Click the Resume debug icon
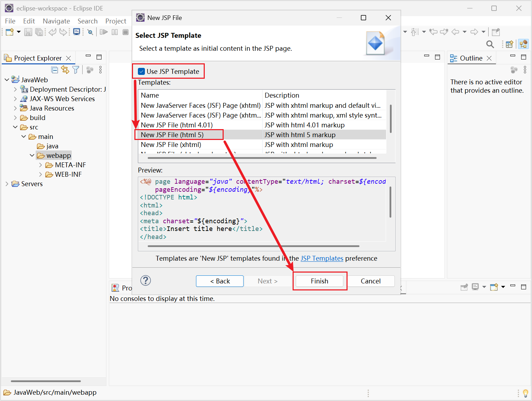532x401 pixels. (104, 32)
